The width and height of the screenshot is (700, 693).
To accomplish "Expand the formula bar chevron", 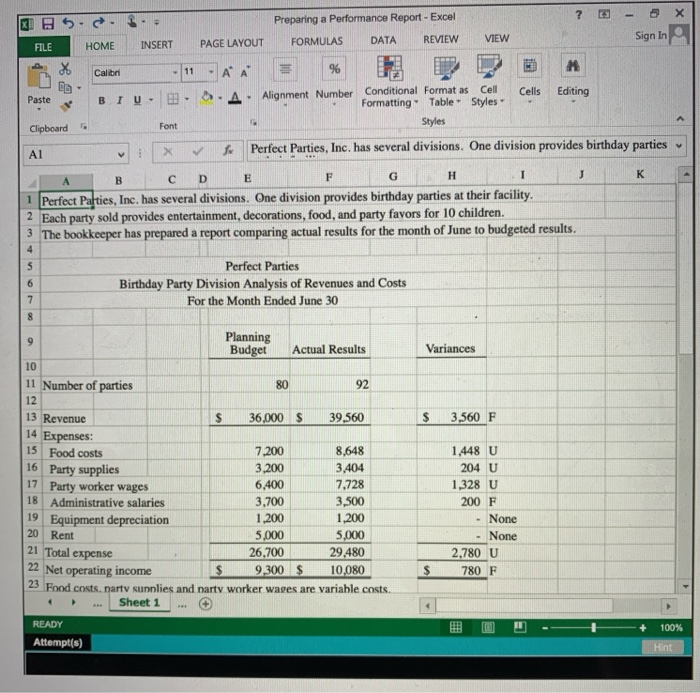I will (x=679, y=146).
